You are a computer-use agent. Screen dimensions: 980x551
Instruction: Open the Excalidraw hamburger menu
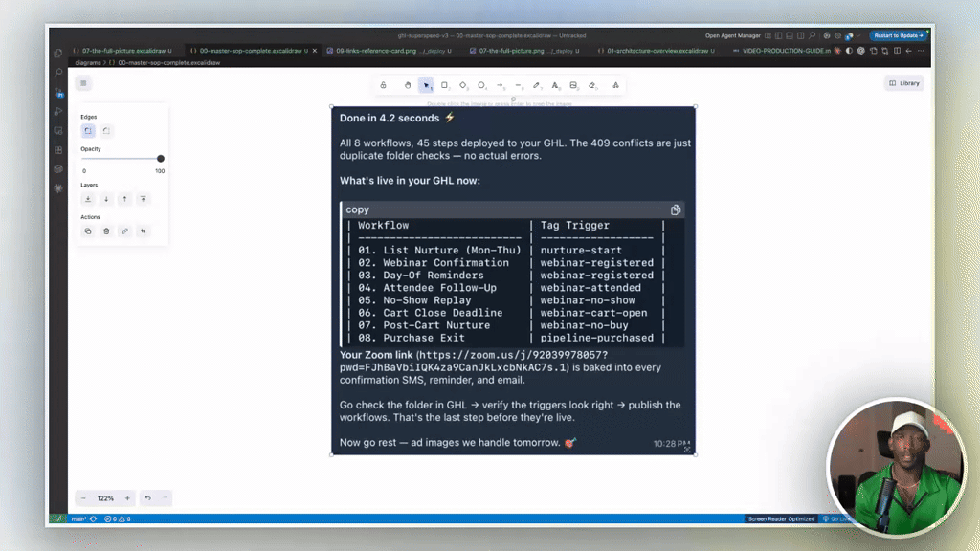[x=83, y=82]
